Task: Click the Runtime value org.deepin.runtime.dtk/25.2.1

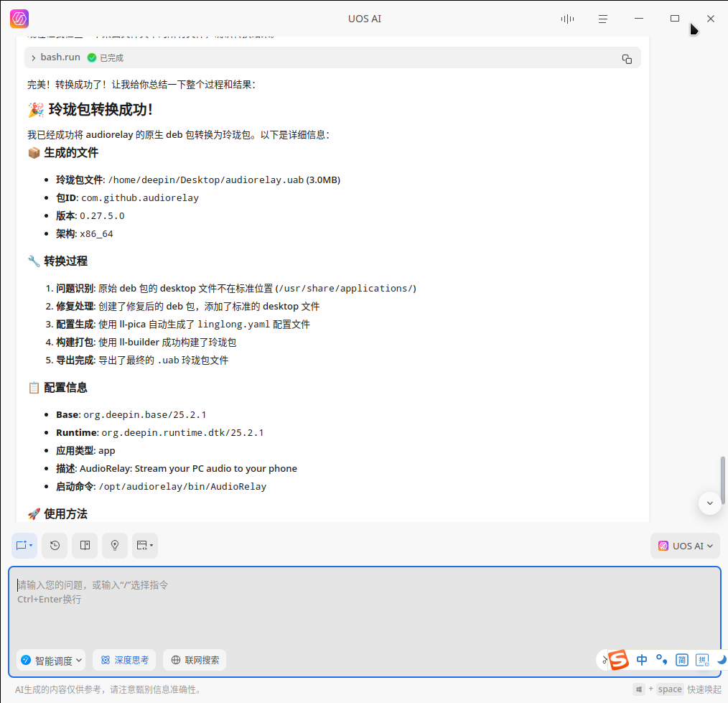Action: [183, 433]
